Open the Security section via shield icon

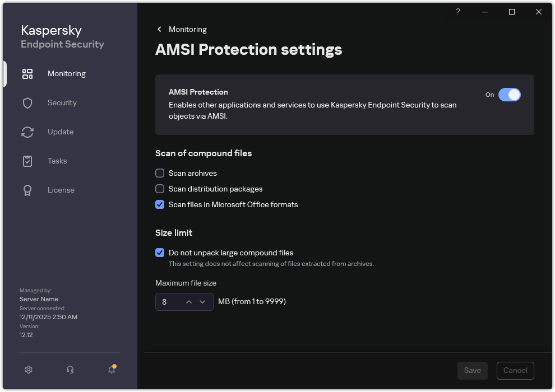pyautogui.click(x=27, y=102)
